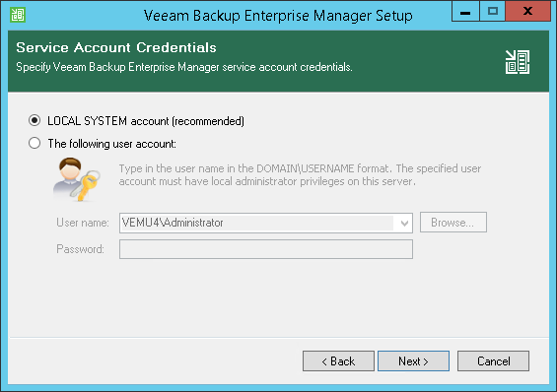
Task: Choose 'The following user account' option
Action: (35, 144)
